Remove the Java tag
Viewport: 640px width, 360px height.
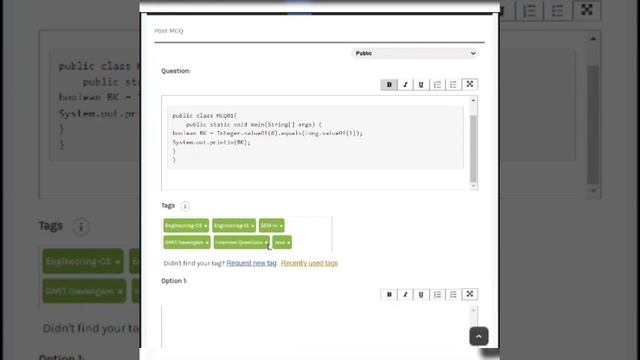289,242
